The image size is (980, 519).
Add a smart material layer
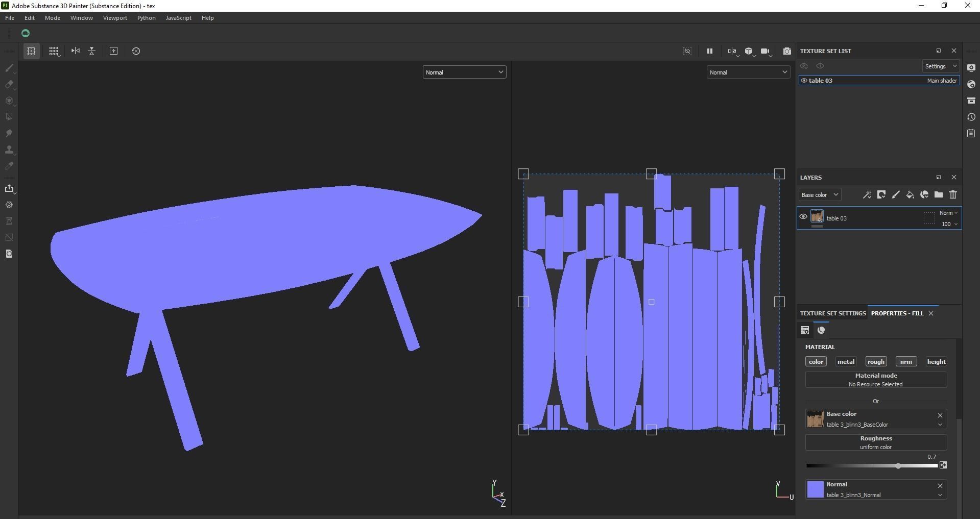coord(924,194)
